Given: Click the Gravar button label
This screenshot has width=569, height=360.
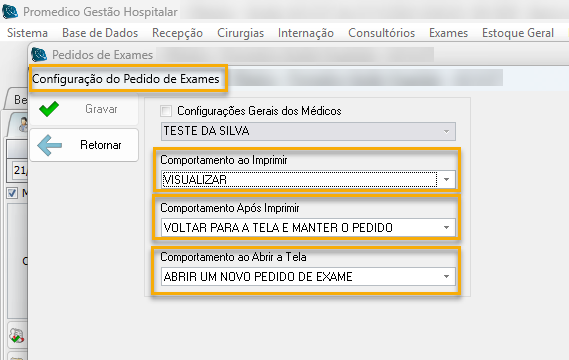Looking at the screenshot, I should 101,109.
